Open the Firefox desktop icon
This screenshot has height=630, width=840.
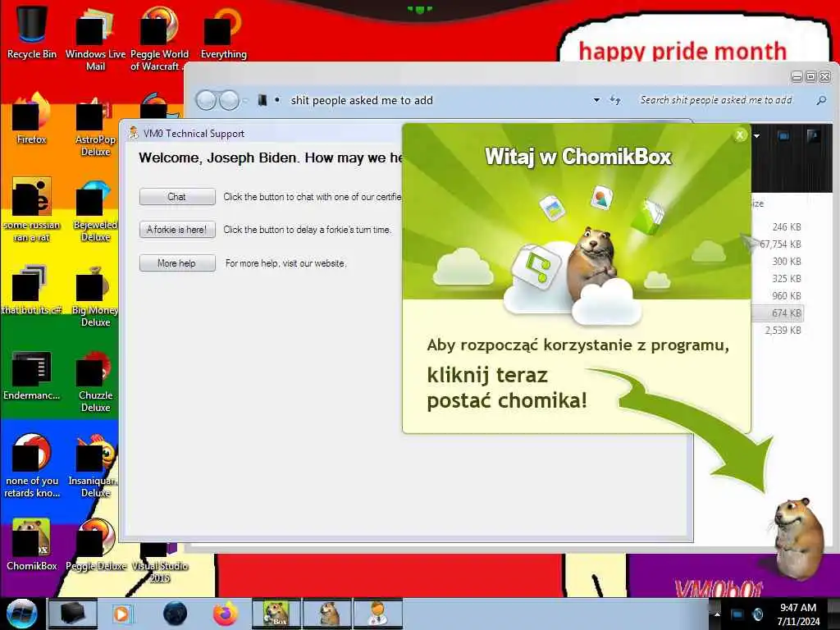(32, 119)
